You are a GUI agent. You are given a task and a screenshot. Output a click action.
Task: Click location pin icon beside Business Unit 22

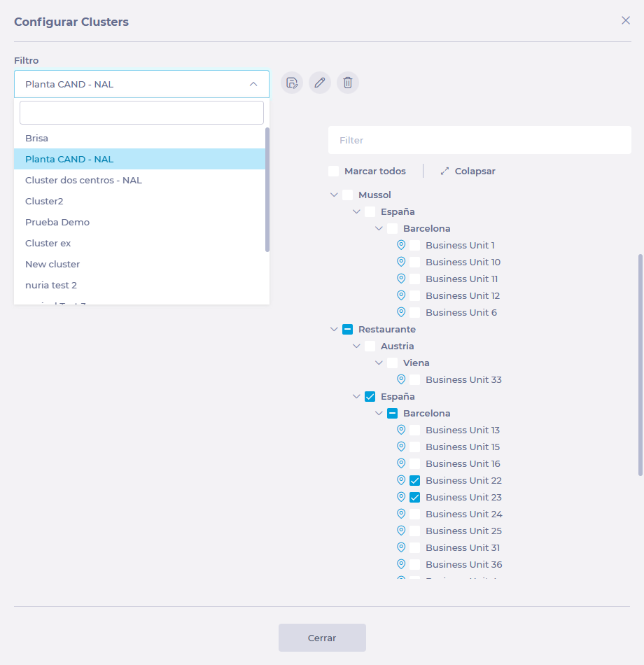pyautogui.click(x=401, y=480)
